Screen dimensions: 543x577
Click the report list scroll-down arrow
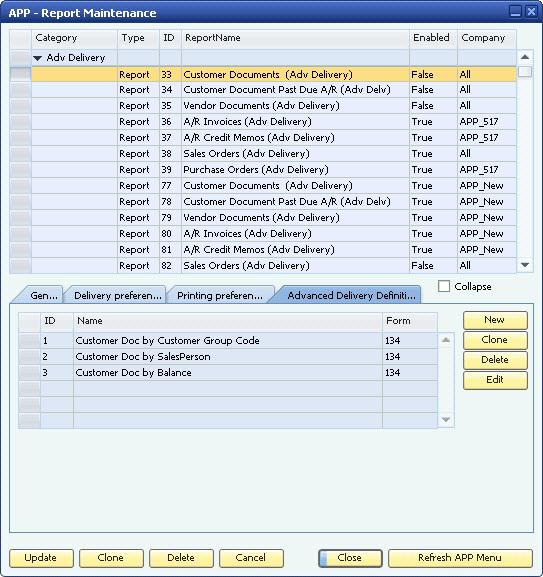(525, 265)
